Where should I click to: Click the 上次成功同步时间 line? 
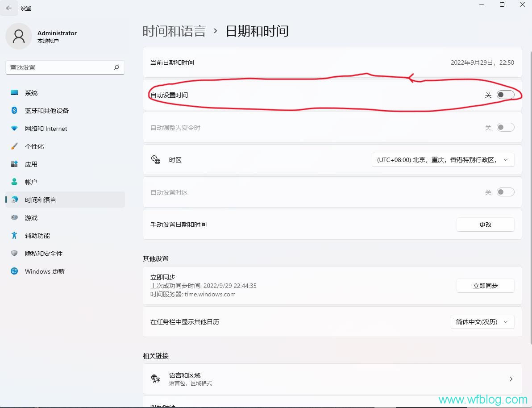click(203, 286)
